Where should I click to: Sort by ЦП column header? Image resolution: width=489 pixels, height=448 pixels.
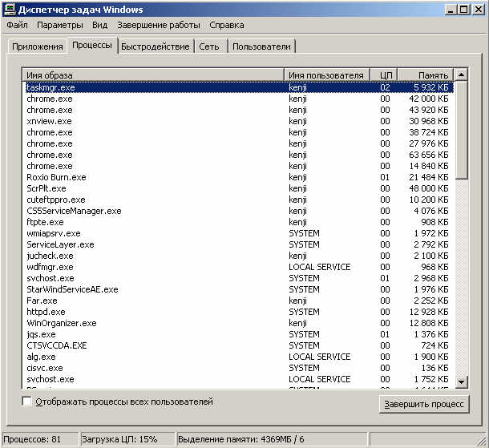(384, 75)
